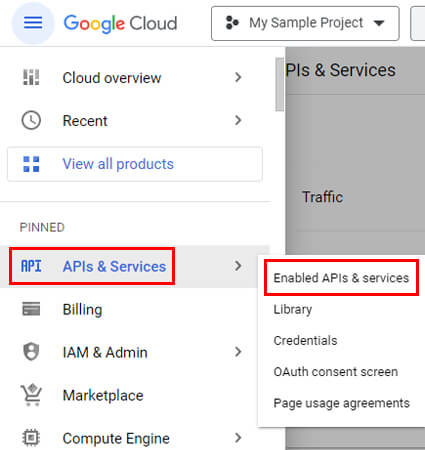Choose Page usage agreements submenu entry

pos(341,403)
